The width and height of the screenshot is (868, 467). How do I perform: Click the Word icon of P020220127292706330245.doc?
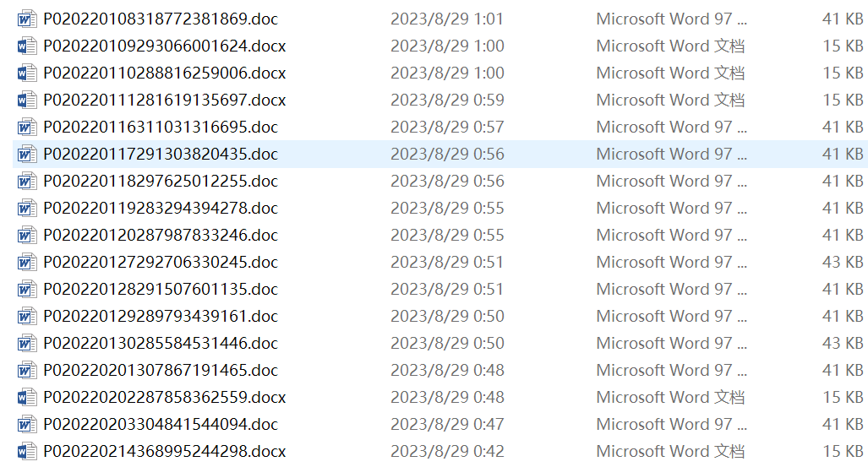[27, 262]
